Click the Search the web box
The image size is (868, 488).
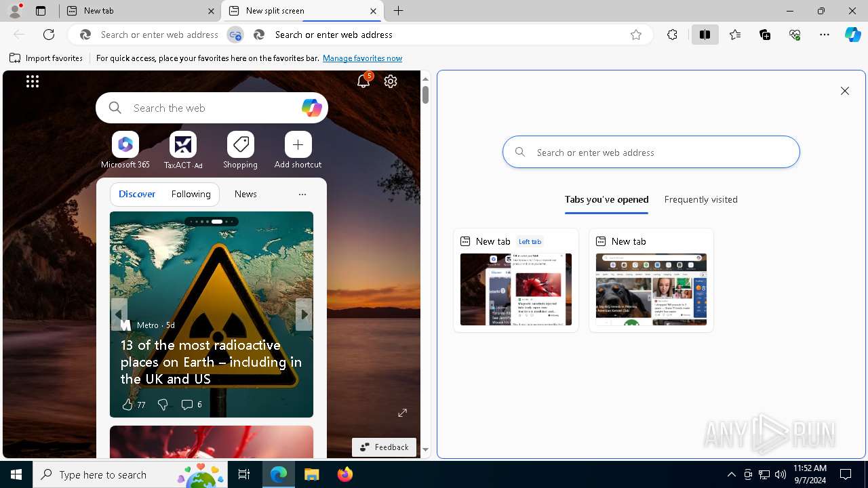pos(212,108)
